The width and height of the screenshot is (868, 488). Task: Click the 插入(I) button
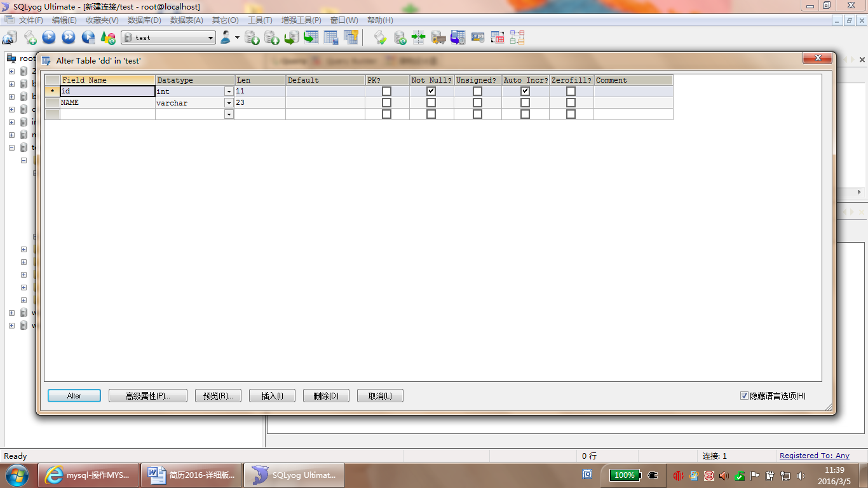click(273, 396)
